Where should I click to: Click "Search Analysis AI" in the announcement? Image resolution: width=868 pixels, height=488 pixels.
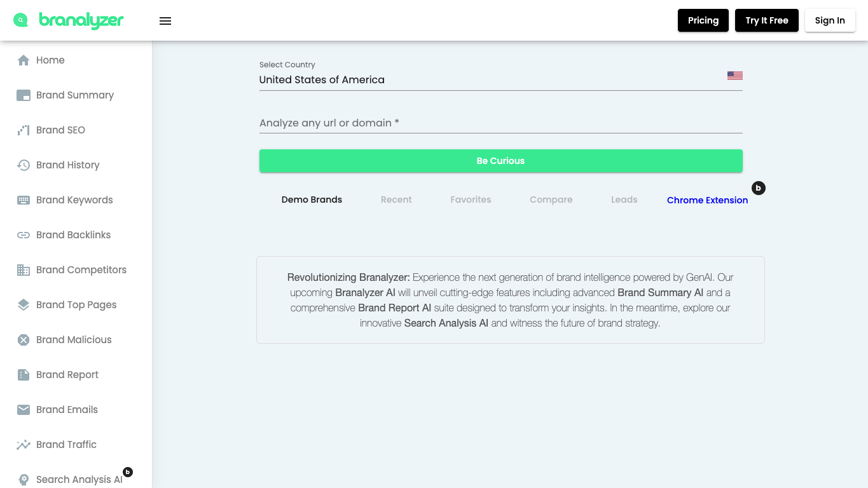coord(446,323)
